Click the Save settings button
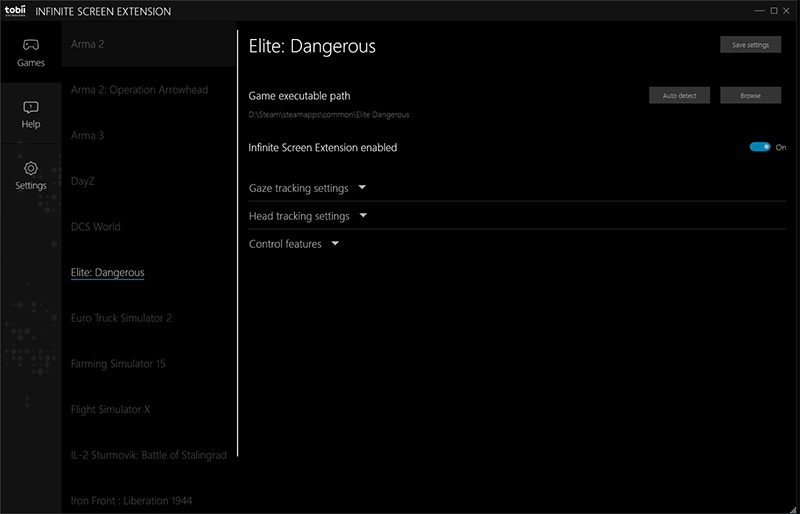 (x=751, y=45)
